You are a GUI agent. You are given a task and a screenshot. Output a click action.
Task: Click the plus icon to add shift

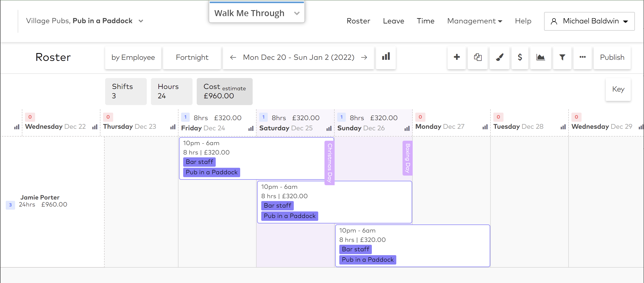(x=457, y=57)
